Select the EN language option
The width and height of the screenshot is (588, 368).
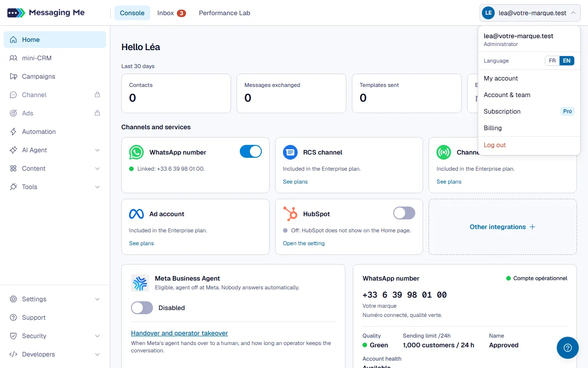(x=567, y=61)
